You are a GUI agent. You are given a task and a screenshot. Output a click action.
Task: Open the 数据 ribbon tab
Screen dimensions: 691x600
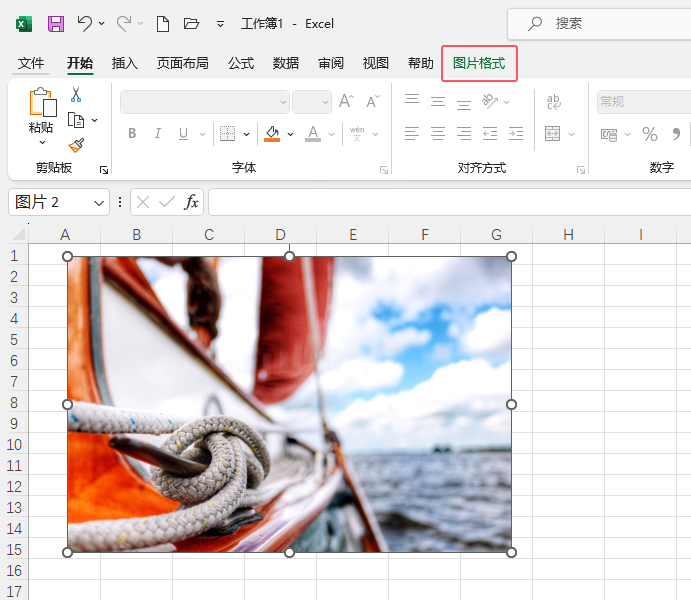coord(286,63)
